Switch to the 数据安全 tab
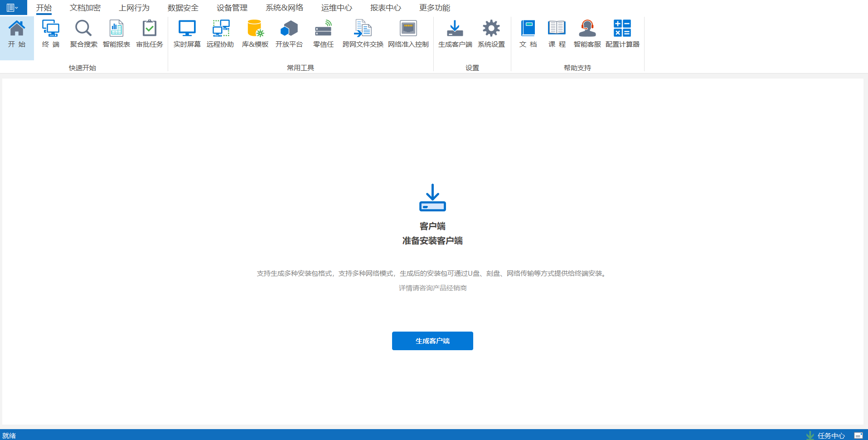This screenshot has width=868, height=440. click(x=183, y=8)
